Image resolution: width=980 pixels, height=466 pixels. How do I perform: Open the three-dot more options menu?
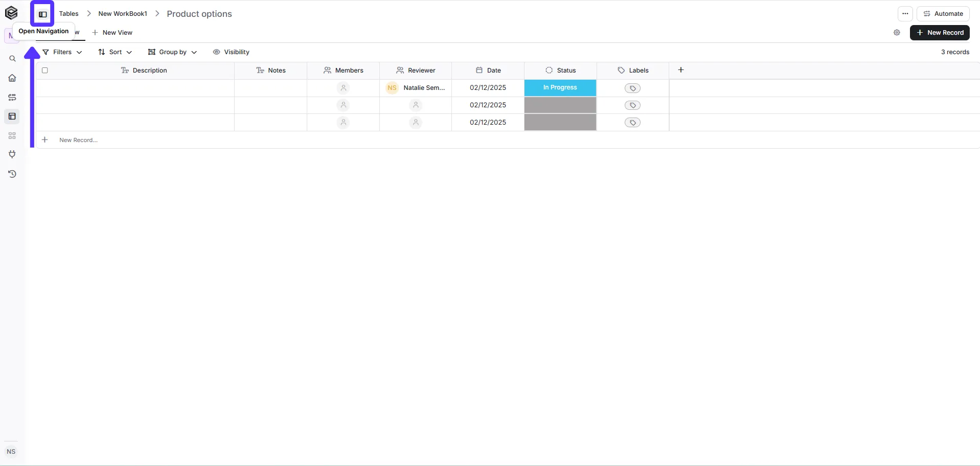click(x=905, y=14)
